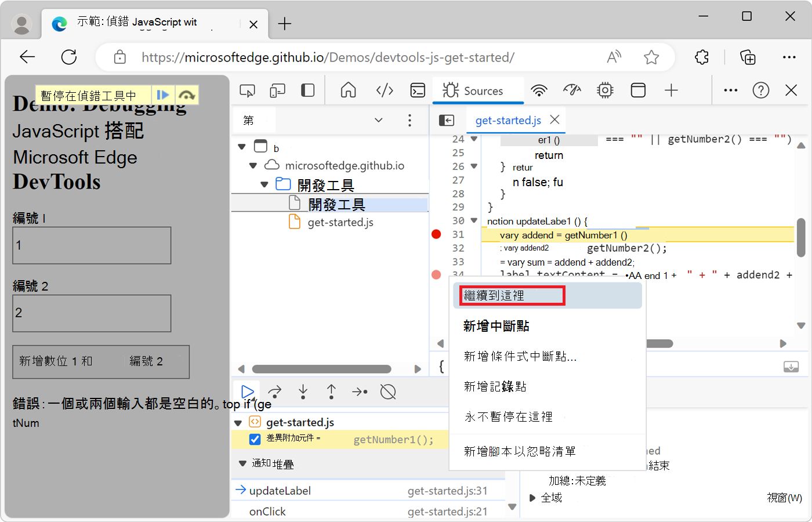This screenshot has height=522, width=812.
Task: Add page to favorites star icon
Action: pyautogui.click(x=651, y=57)
